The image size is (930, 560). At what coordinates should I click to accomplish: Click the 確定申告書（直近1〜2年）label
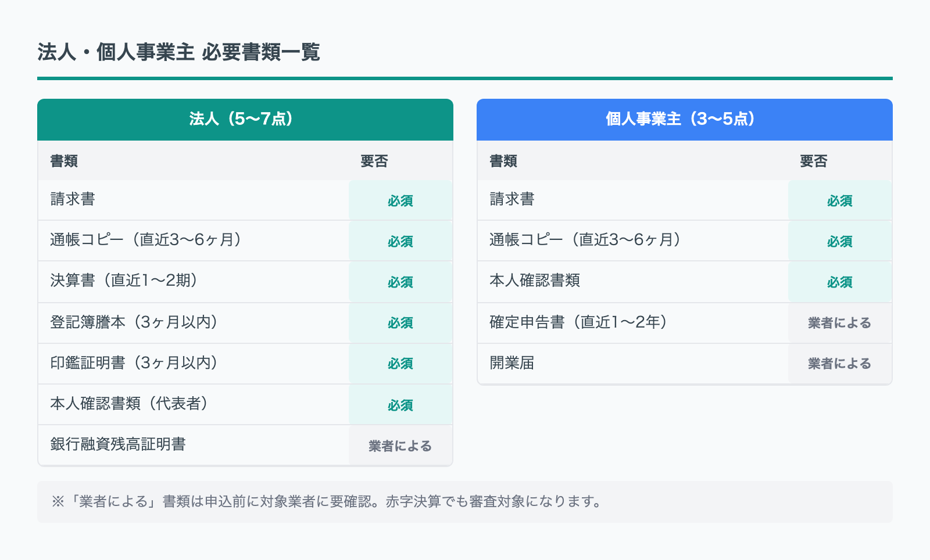point(578,323)
